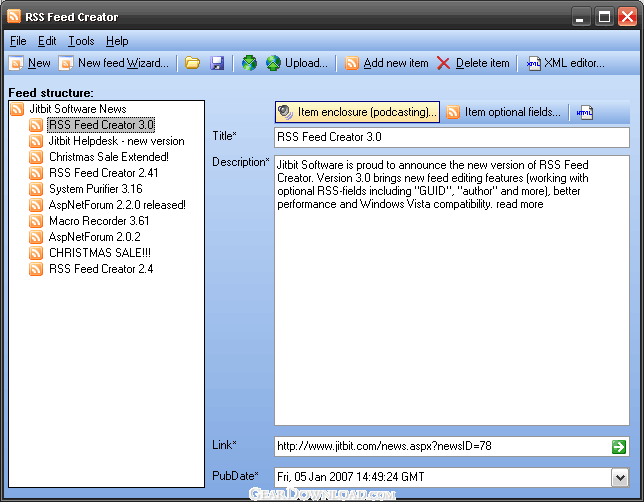
Task: Click the Delete item label
Action: pos(483,63)
